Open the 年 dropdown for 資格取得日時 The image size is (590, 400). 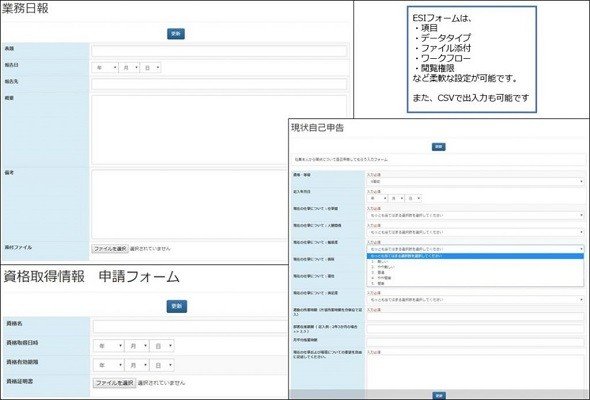coord(109,345)
